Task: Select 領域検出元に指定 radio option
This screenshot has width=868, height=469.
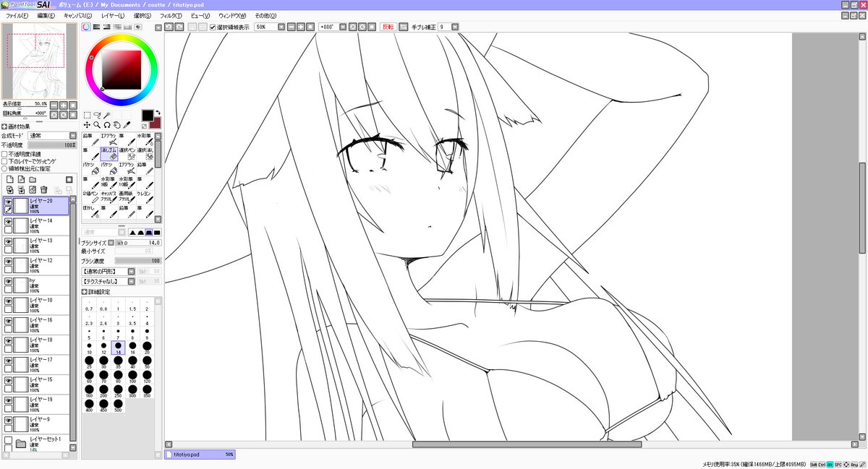Action: coord(5,168)
